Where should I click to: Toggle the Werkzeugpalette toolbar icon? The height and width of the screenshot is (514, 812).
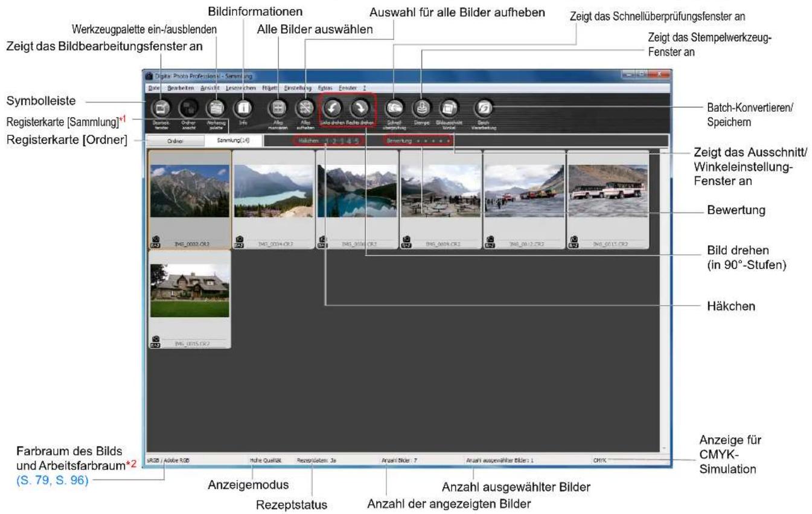[215, 108]
